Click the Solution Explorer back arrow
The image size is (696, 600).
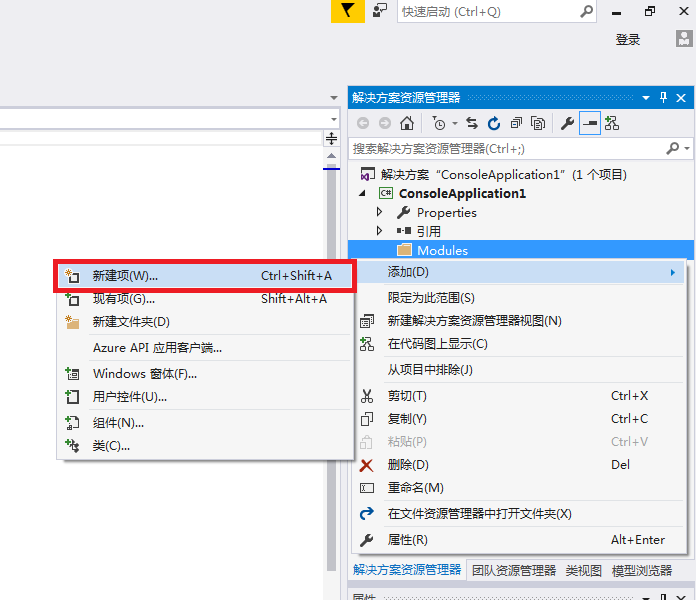point(363,123)
